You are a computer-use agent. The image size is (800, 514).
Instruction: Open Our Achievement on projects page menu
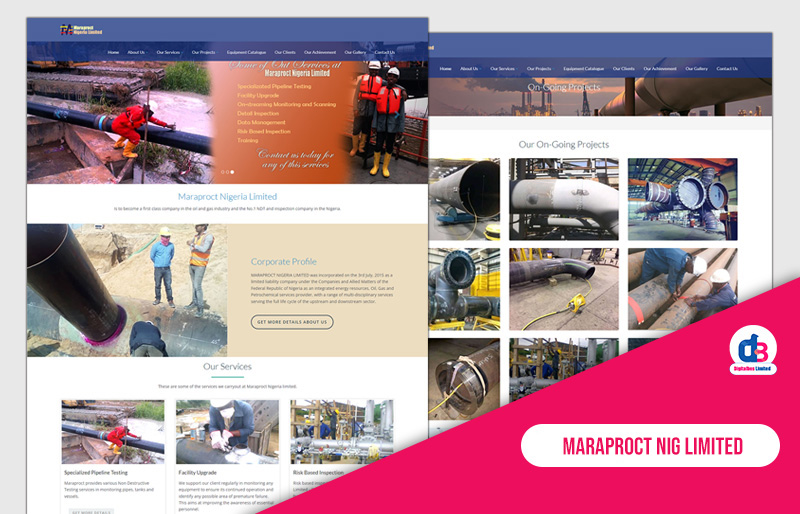click(x=660, y=68)
